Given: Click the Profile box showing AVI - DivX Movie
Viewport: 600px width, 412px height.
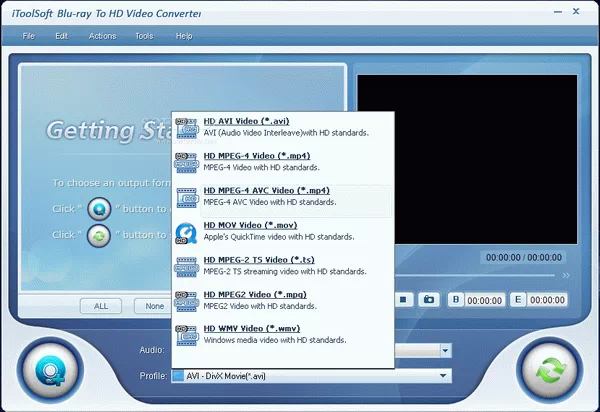Looking at the screenshot, I should coord(311,376).
